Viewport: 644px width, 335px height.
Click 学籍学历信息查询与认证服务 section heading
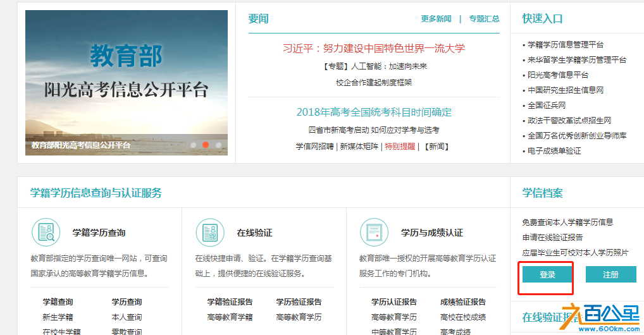[96, 193]
